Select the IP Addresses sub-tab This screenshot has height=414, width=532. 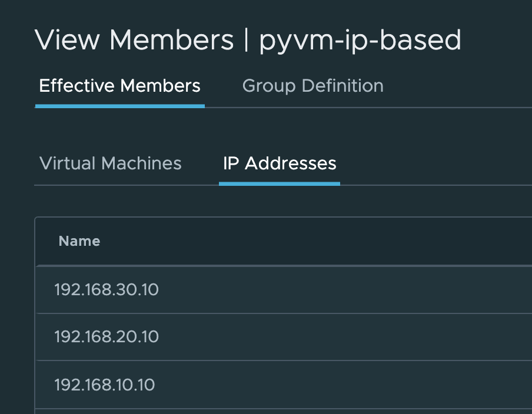279,163
